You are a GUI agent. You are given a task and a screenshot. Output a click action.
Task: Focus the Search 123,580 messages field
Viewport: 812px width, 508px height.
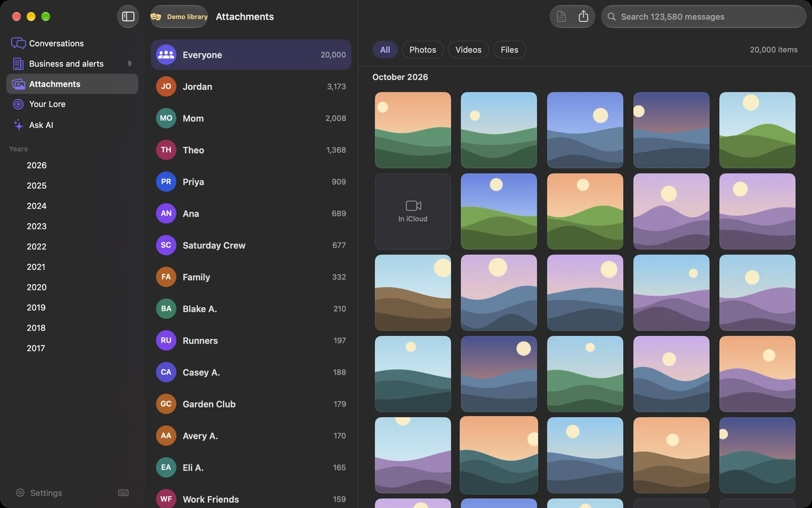pyautogui.click(x=703, y=17)
